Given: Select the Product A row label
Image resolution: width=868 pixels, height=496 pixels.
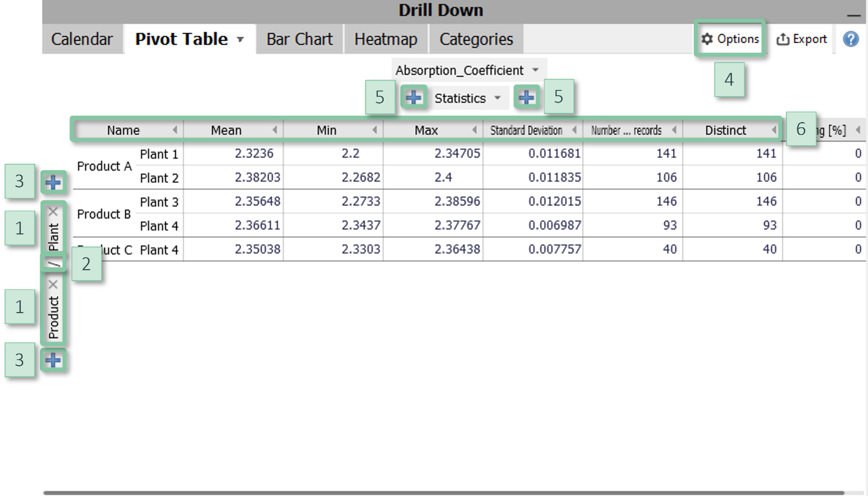Looking at the screenshot, I should 104,167.
